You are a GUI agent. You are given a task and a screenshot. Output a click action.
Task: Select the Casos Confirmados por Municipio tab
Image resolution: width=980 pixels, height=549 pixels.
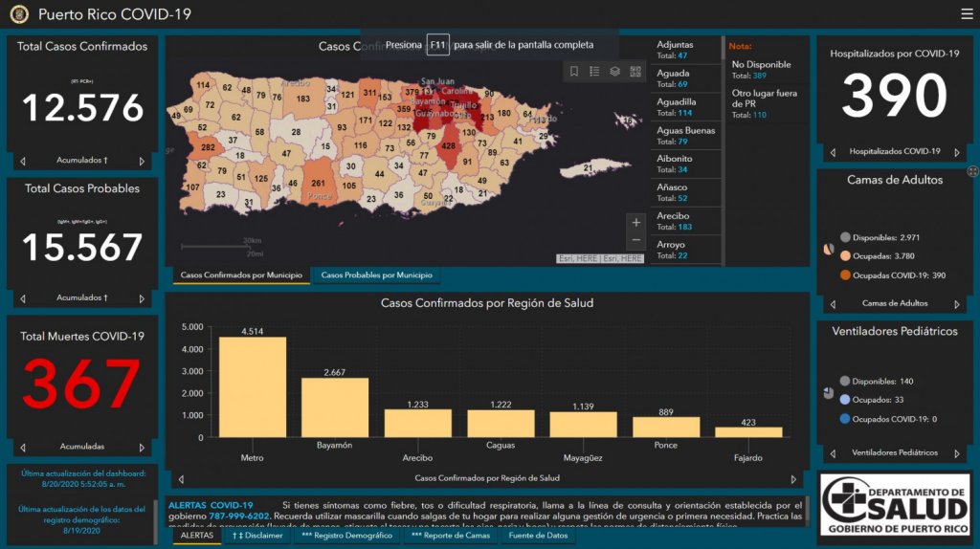click(241, 275)
